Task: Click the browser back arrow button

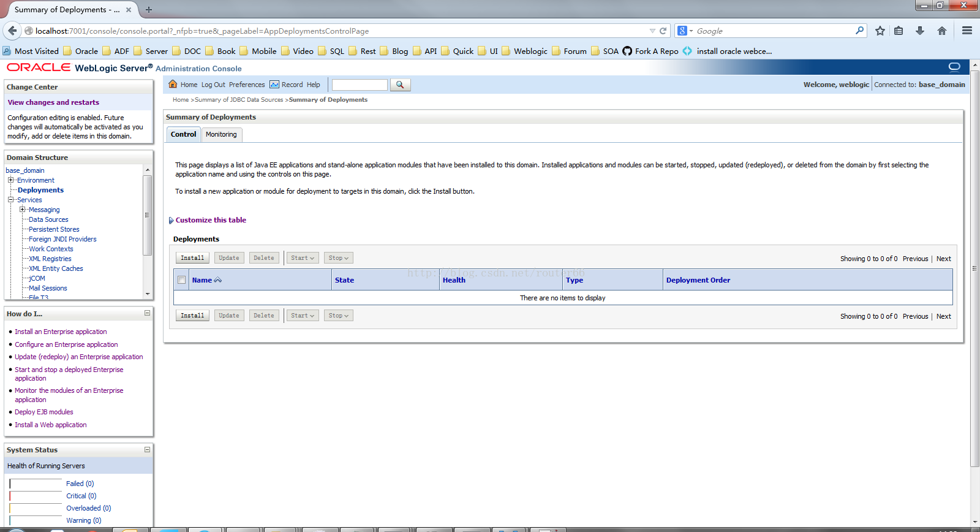Action: click(12, 31)
